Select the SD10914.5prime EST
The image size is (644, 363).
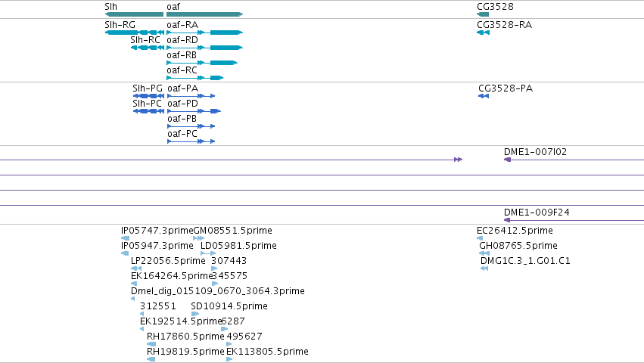[x=195, y=314]
